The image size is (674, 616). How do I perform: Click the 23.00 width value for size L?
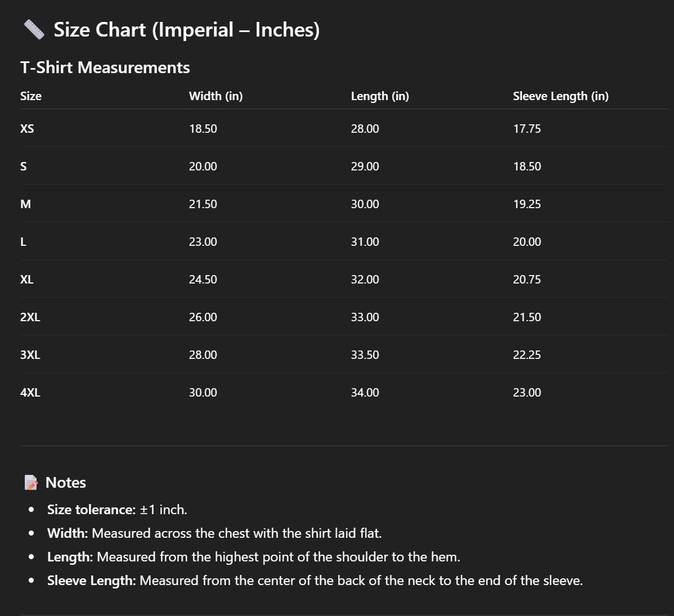(x=203, y=242)
